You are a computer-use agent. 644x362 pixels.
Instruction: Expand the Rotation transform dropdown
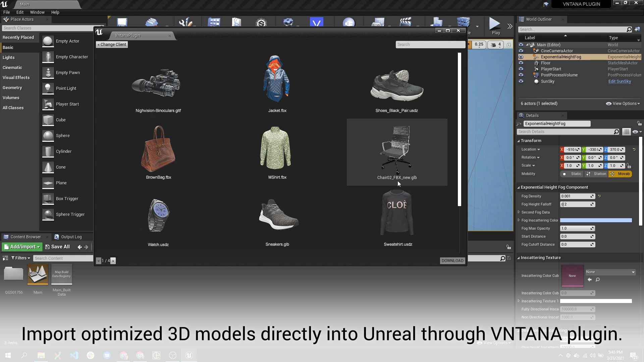(x=538, y=157)
